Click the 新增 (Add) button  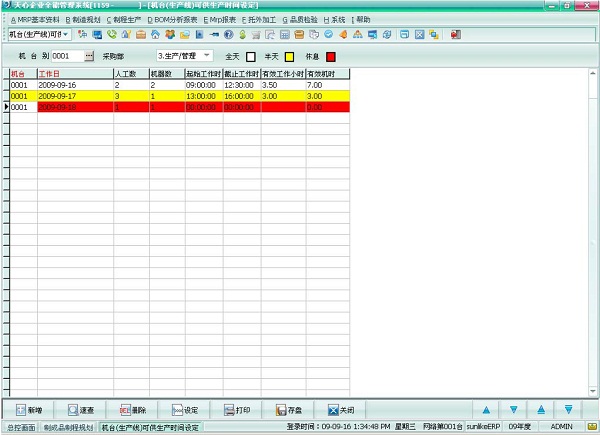29,410
